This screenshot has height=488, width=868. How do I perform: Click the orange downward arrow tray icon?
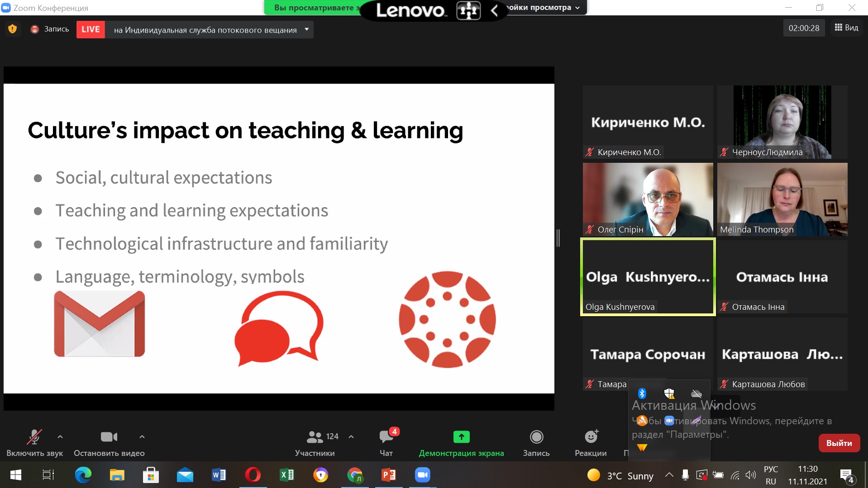642,448
